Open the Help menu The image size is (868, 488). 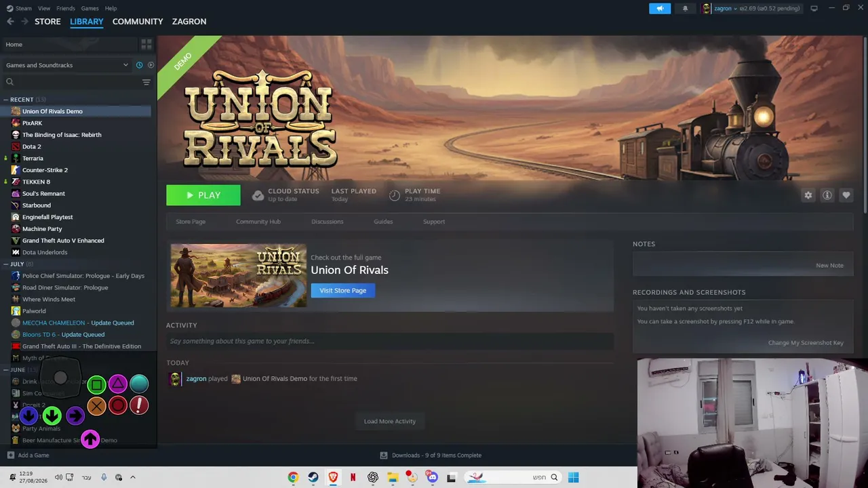point(111,8)
